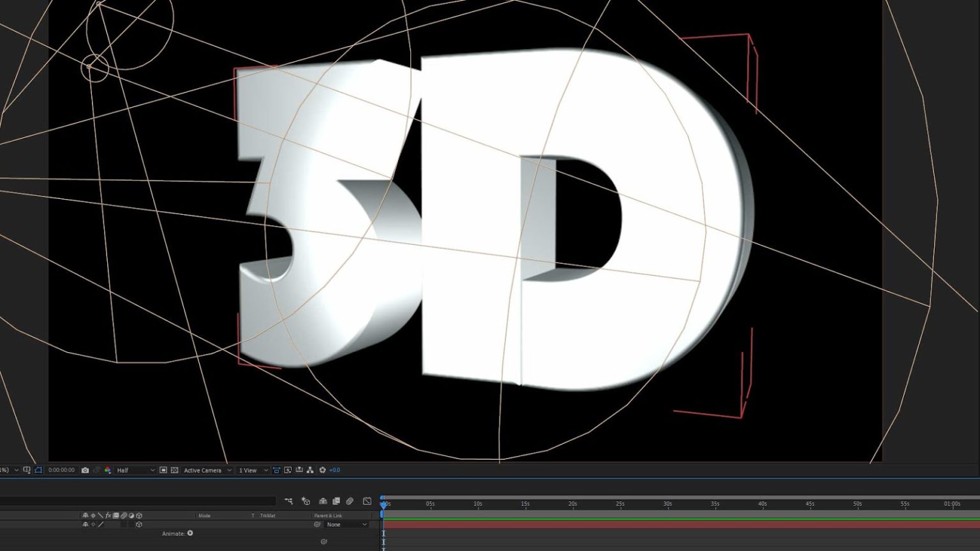
Task: Click the parent pick whip on the layer
Action: (317, 524)
